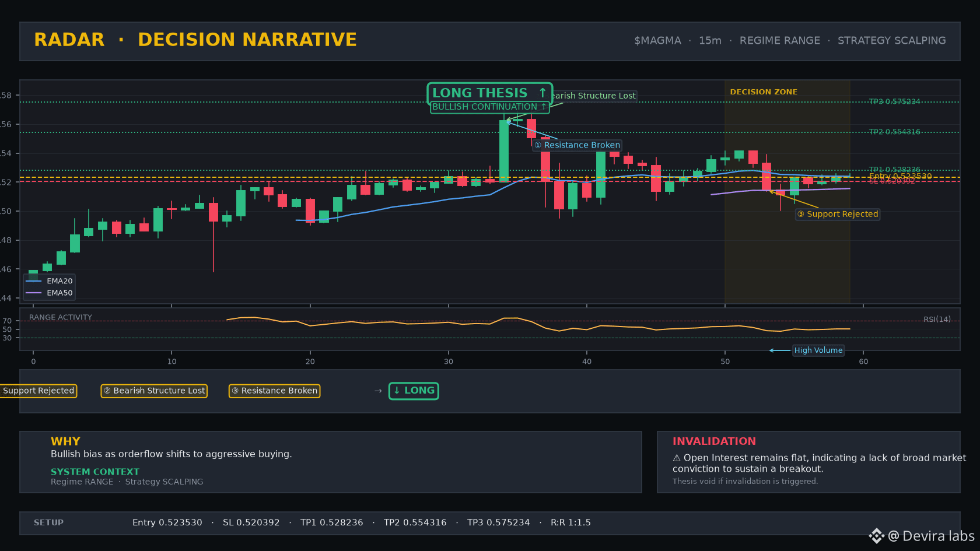
Task: Click the R:R 1:1.5 ratio in the SETUP bar
Action: [570, 523]
